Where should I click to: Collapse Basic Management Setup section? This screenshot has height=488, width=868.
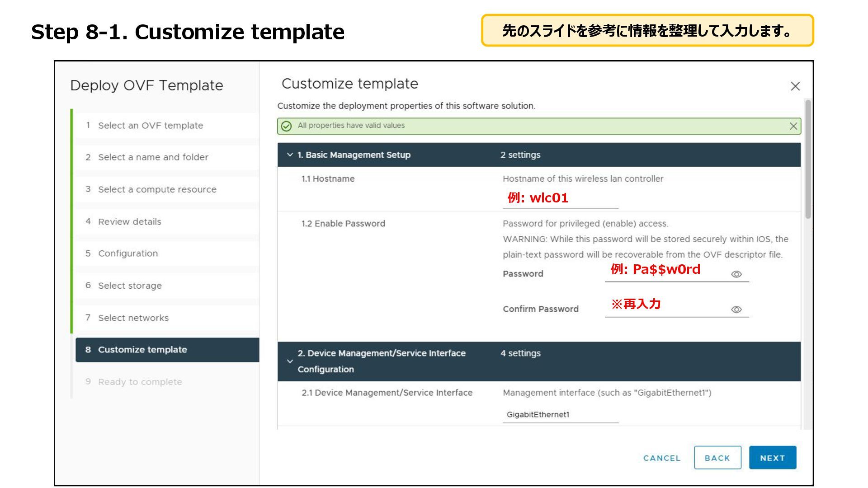click(290, 155)
